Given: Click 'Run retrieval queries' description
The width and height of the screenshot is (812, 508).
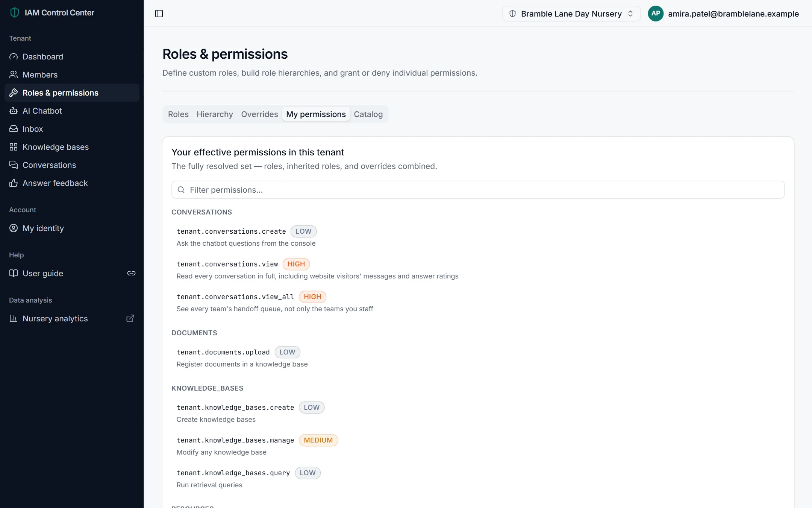Looking at the screenshot, I should 209,485.
